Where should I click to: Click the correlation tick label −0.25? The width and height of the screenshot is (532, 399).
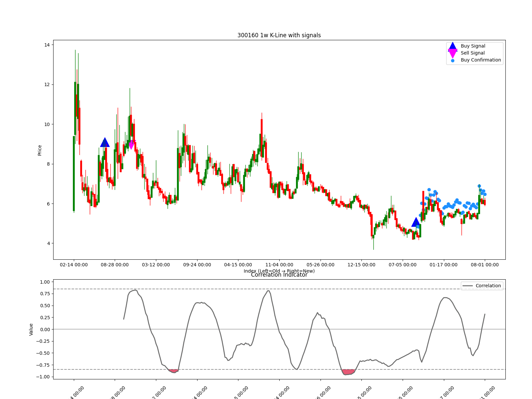43,341
